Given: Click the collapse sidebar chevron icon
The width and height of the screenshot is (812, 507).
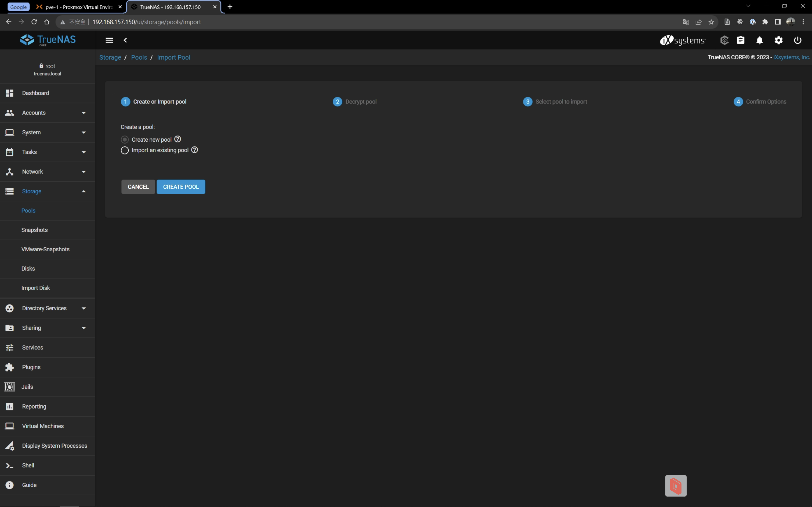Looking at the screenshot, I should click(x=125, y=40).
